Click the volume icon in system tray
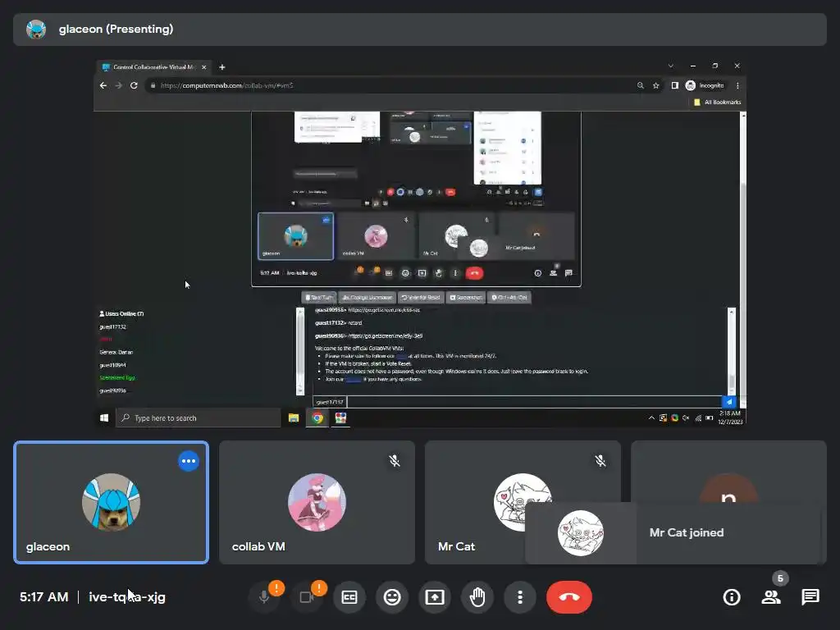 pos(686,418)
